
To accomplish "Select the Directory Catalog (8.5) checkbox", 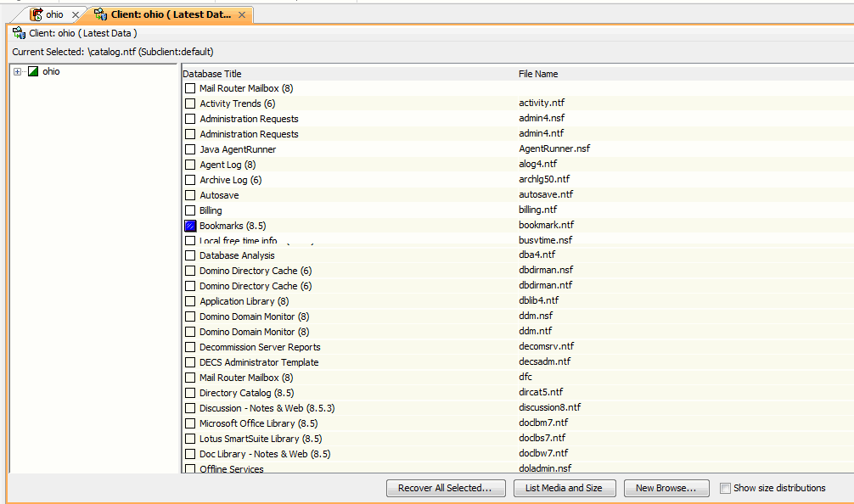I will coord(190,392).
